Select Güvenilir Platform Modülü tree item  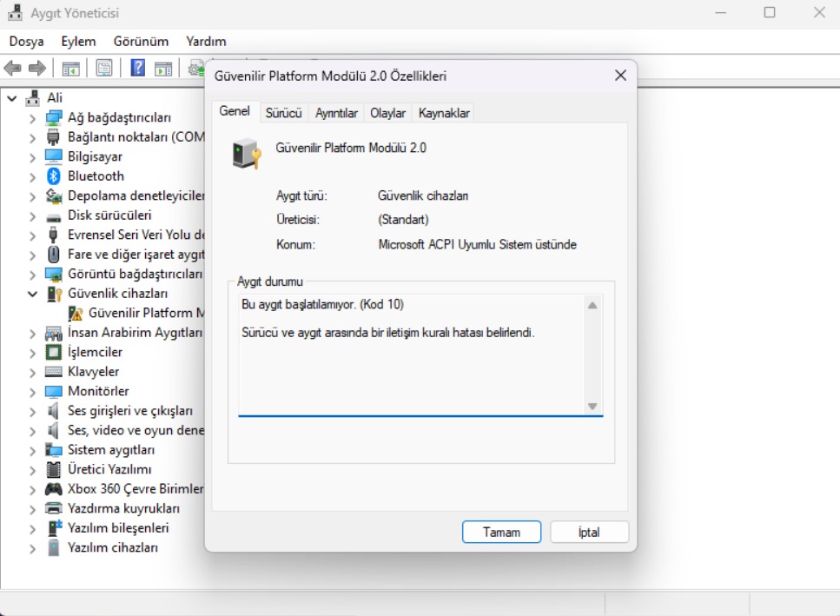coord(146,313)
